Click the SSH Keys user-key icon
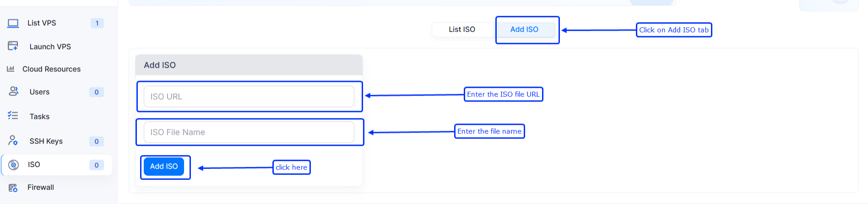This screenshot has width=868, height=204. (x=13, y=140)
